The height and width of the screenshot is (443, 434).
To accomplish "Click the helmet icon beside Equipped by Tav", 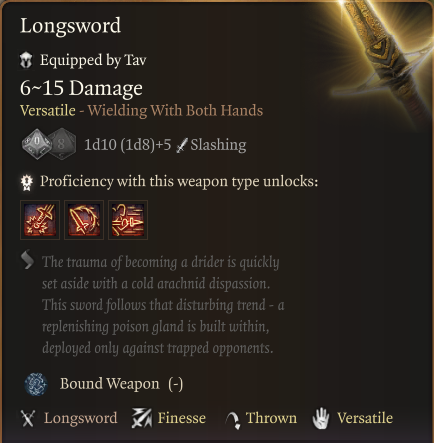I will [x=26, y=60].
